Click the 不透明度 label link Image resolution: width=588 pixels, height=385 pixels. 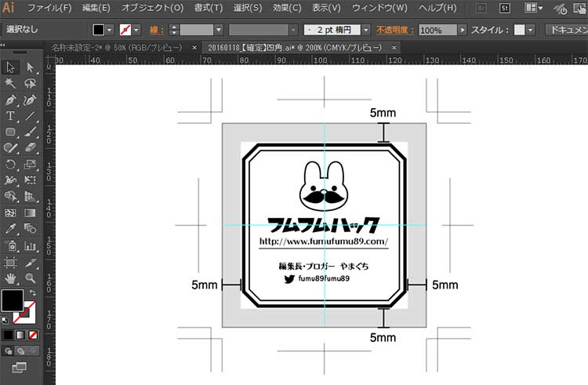coord(394,30)
